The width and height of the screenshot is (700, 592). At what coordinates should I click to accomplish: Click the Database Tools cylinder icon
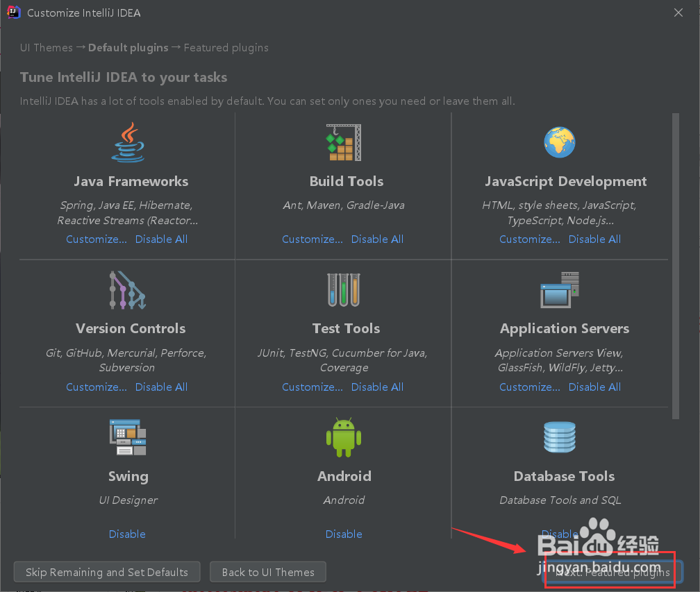[x=560, y=437]
